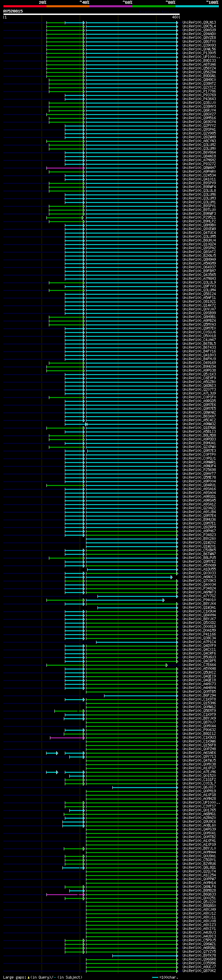Select hit UniRef100_C3YFS7
The height and width of the screenshot is (980, 222).
click(x=199, y=806)
